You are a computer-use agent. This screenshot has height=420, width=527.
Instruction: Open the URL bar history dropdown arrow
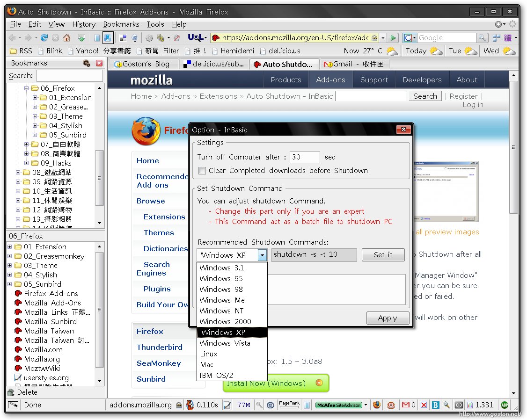[383, 37]
